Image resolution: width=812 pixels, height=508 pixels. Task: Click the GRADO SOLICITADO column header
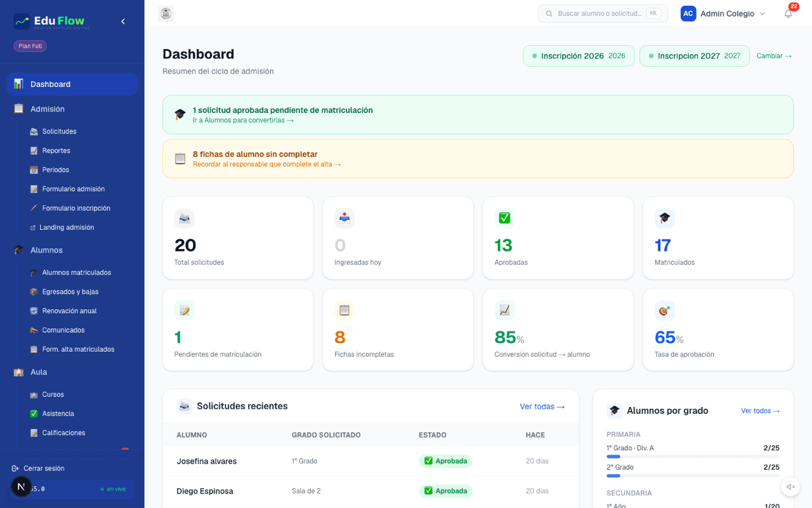pyautogui.click(x=326, y=435)
